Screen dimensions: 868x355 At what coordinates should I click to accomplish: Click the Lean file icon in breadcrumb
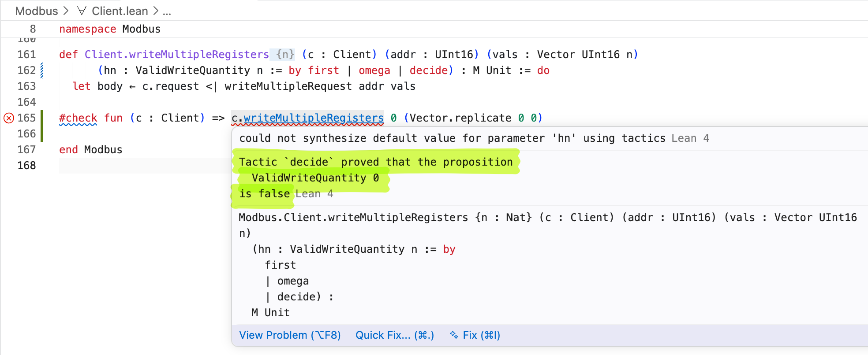pos(82,11)
